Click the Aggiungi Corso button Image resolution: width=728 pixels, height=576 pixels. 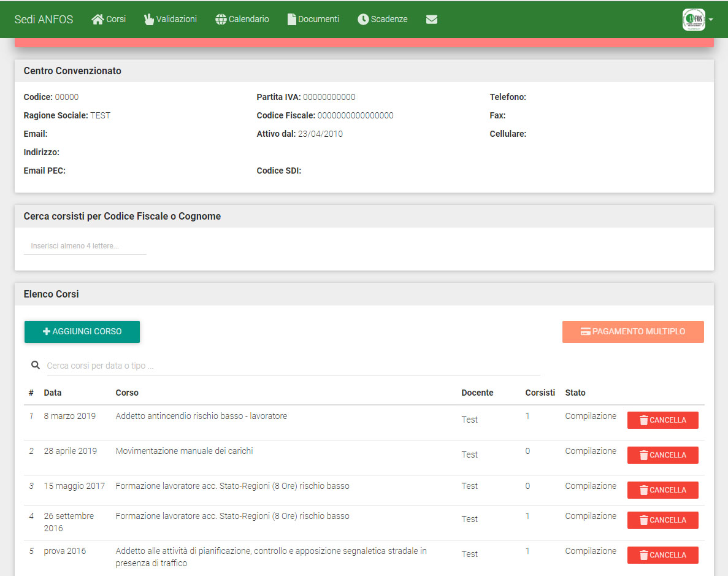tap(82, 332)
